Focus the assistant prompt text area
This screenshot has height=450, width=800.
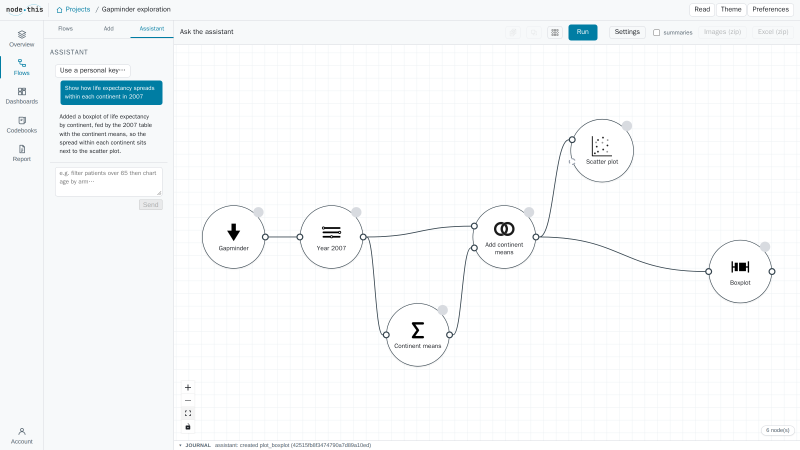(109, 182)
